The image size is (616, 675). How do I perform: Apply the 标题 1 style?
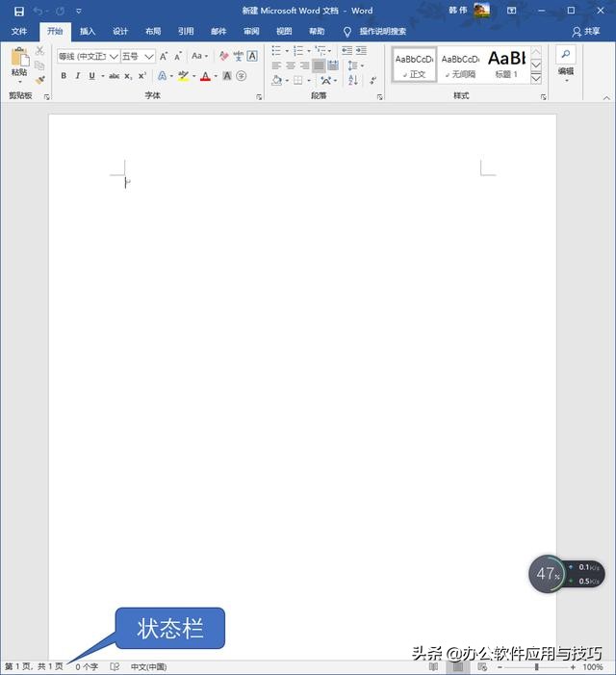[x=506, y=65]
